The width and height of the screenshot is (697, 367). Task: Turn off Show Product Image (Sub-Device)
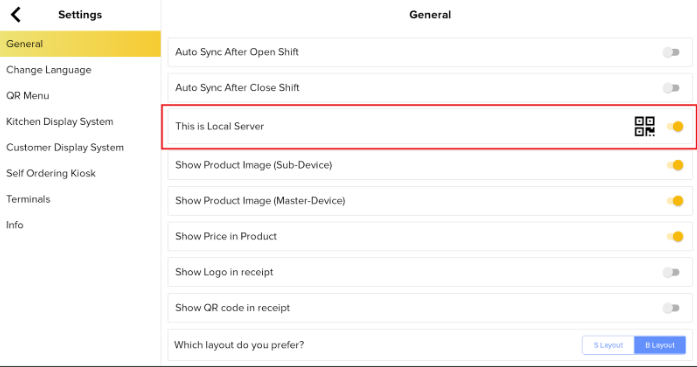coord(675,165)
